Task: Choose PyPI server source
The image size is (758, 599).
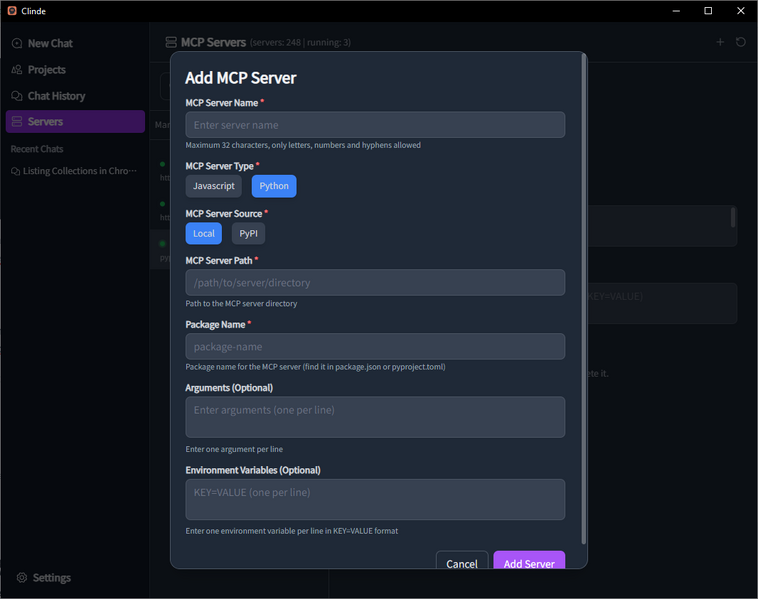Action: point(248,234)
